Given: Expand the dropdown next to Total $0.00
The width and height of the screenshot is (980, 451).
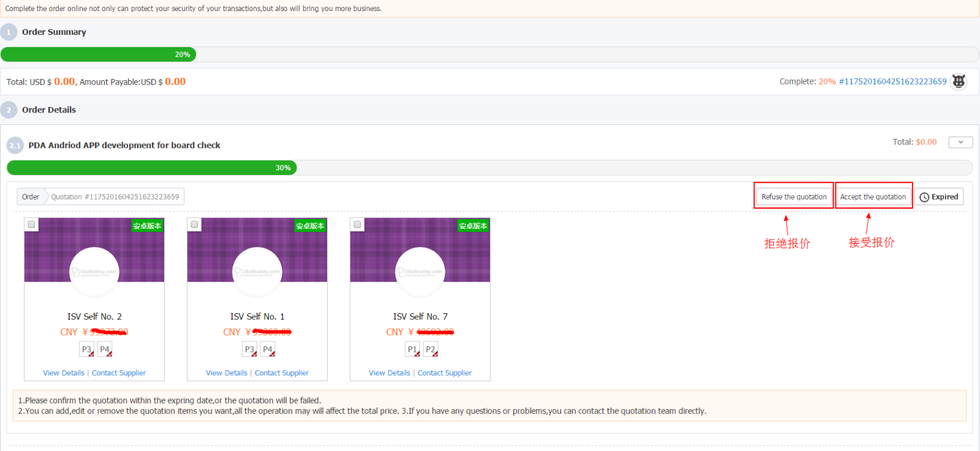Looking at the screenshot, I should click(960, 142).
